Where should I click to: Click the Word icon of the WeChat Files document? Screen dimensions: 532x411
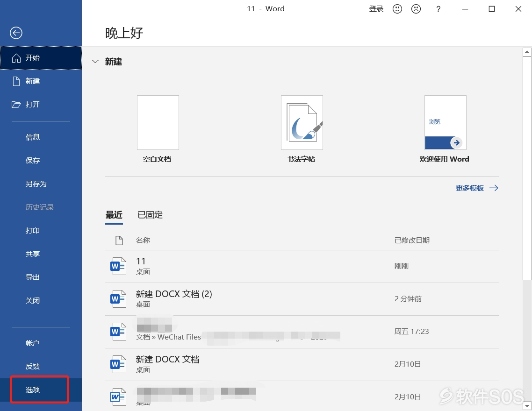118,332
